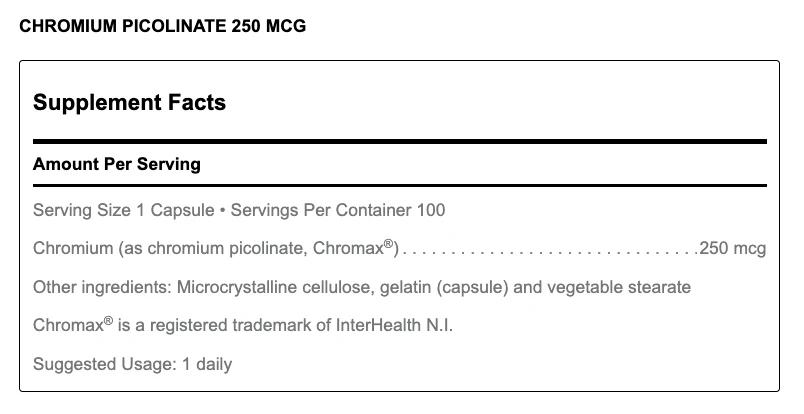804x414 pixels.
Task: Click the Chromium Picolinate 250 MCG title
Action: (163, 26)
